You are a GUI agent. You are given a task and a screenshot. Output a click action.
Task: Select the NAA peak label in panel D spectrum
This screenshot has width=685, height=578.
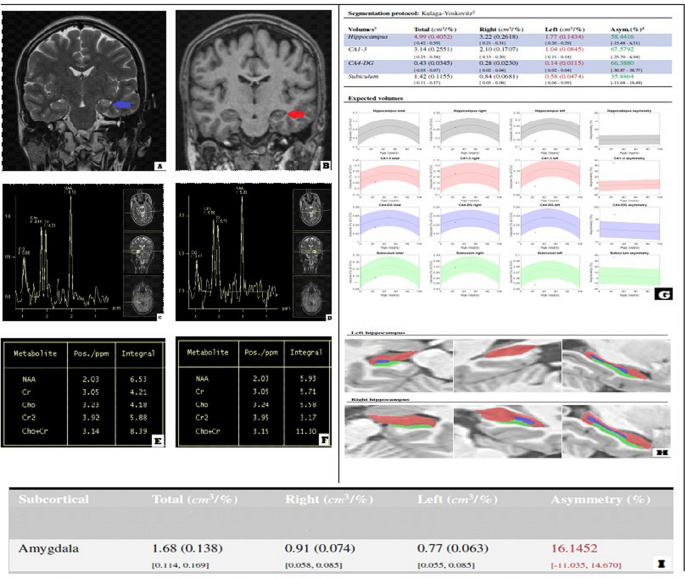point(241,190)
